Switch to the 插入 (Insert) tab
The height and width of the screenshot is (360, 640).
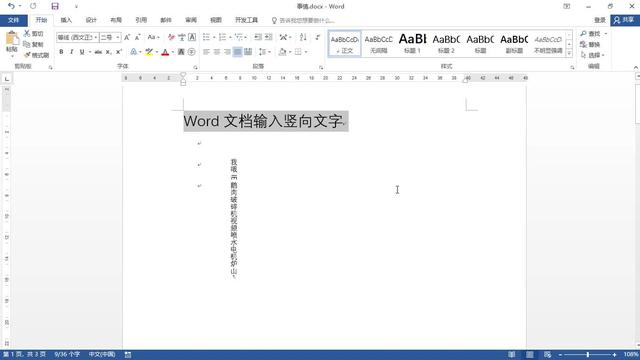point(66,20)
